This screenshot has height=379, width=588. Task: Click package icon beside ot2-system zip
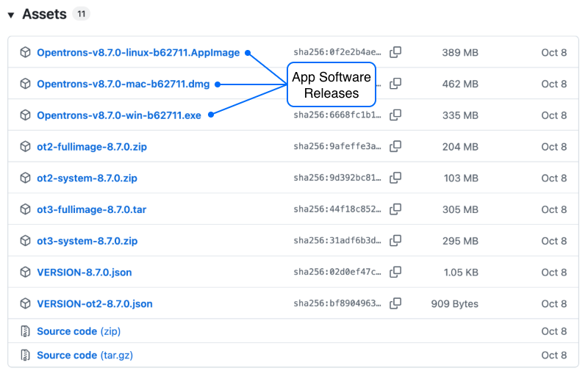(25, 178)
